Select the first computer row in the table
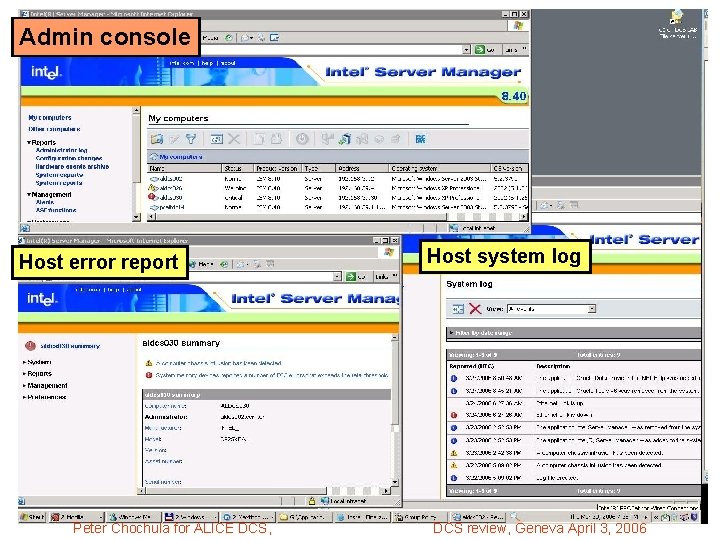The image size is (720, 540). [338, 179]
